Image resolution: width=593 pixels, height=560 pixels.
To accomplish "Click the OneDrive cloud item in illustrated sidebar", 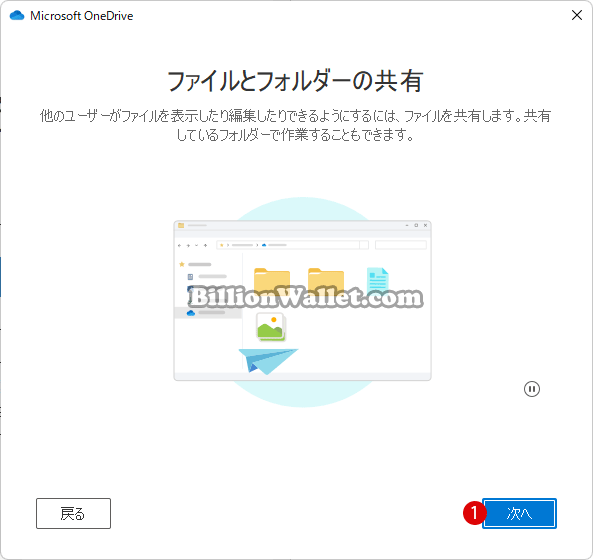I will point(208,313).
